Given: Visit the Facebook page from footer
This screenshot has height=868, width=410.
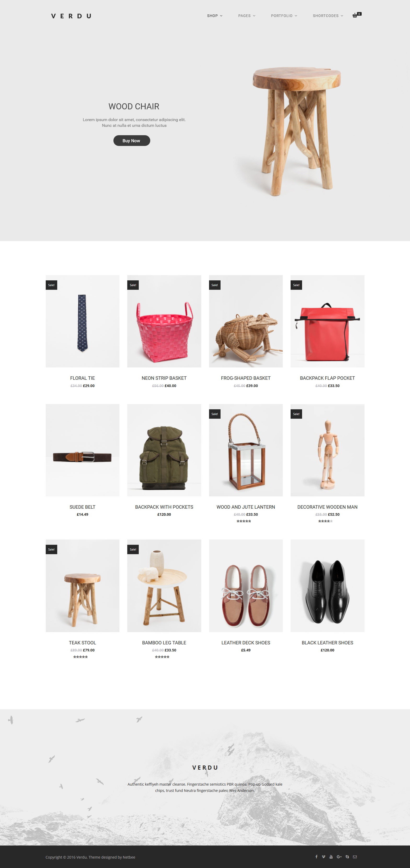Looking at the screenshot, I should [x=316, y=856].
